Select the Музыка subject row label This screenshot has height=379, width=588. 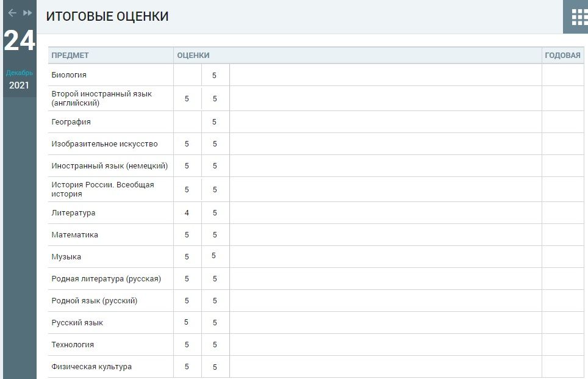click(x=66, y=257)
